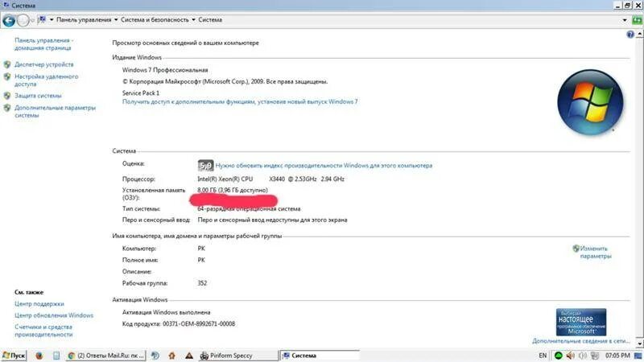Click the shield icon beside Изменить параметры
Viewport: 644px width, 362px height.
pyautogui.click(x=576, y=249)
